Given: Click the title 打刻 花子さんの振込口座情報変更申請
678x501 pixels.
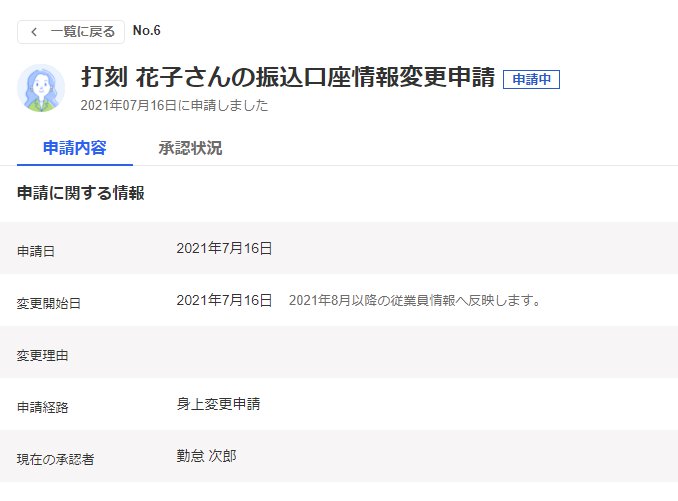Looking at the screenshot, I should (x=288, y=77).
